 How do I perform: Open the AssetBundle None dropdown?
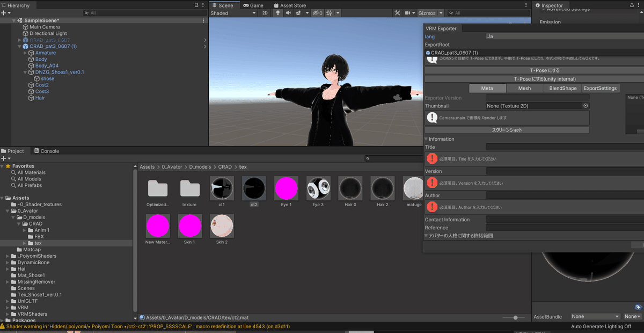596,317
